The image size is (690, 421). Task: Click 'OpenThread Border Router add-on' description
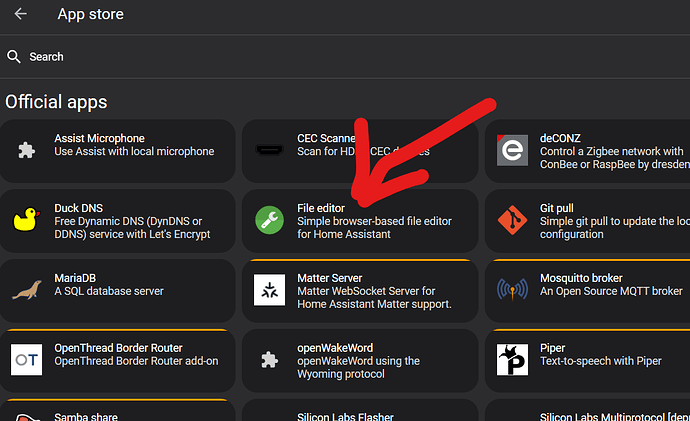(x=136, y=361)
